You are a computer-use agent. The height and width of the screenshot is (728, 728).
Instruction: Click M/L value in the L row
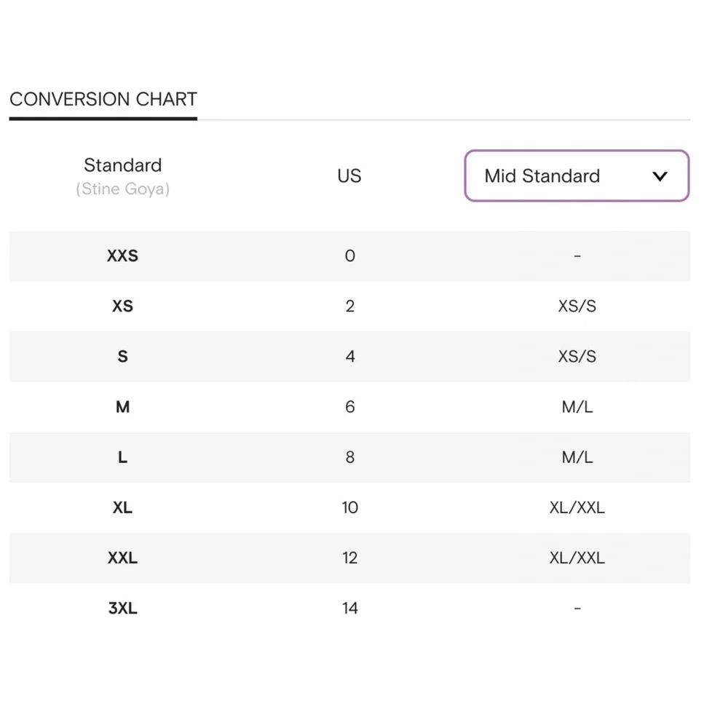[577, 457]
